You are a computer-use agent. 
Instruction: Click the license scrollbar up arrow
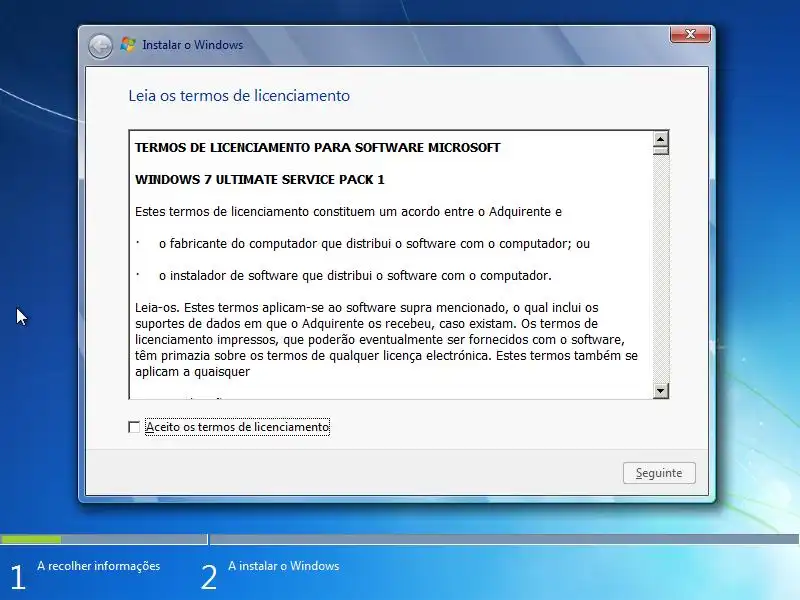tap(661, 139)
